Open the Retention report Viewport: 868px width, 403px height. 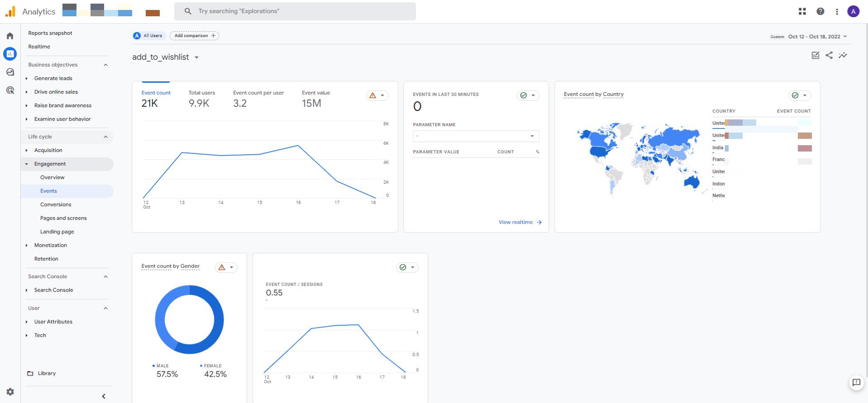tap(46, 259)
